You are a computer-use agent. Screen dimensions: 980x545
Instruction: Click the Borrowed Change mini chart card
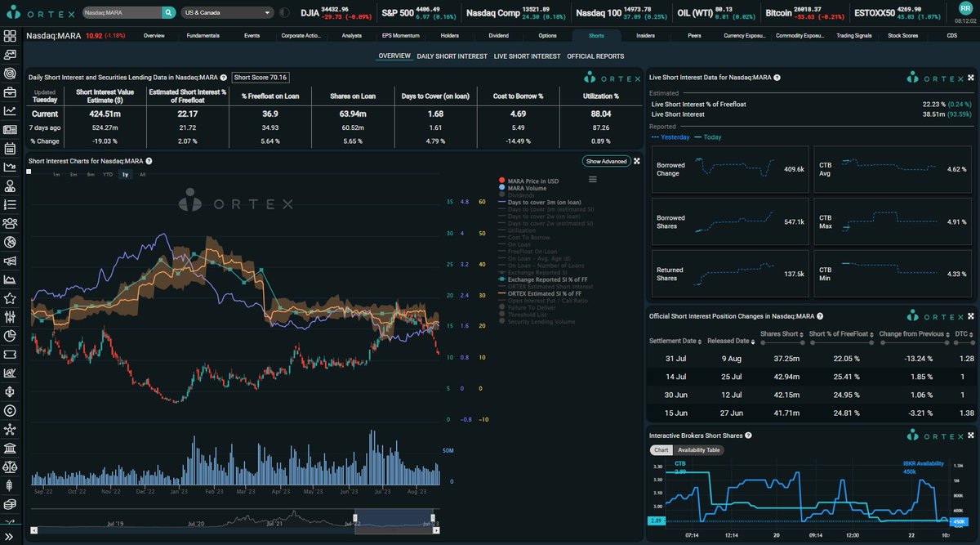pyautogui.click(x=730, y=170)
